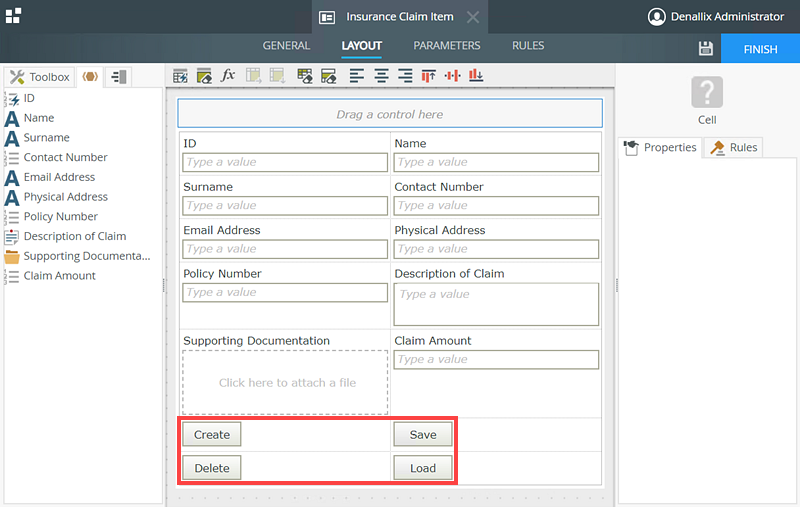Open the GENERAL step

coord(286,46)
